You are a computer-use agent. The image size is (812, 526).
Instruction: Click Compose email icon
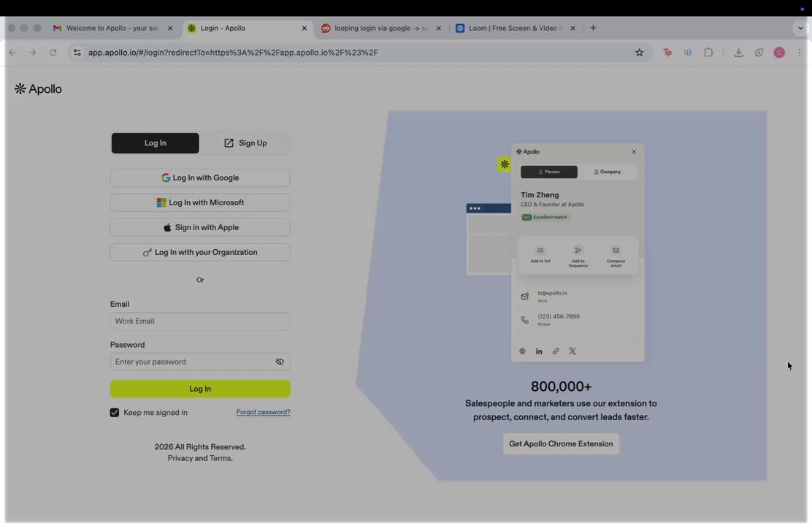tap(616, 251)
